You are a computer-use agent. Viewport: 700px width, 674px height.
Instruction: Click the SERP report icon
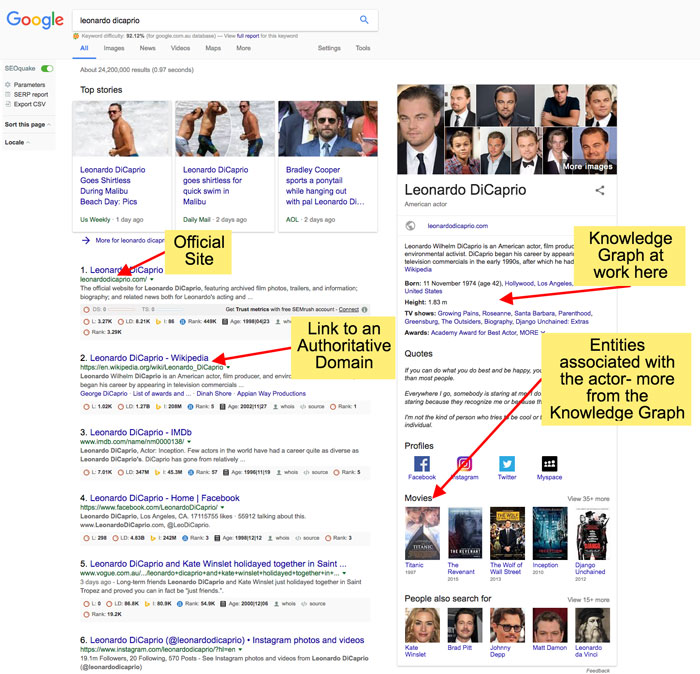(x=8, y=94)
